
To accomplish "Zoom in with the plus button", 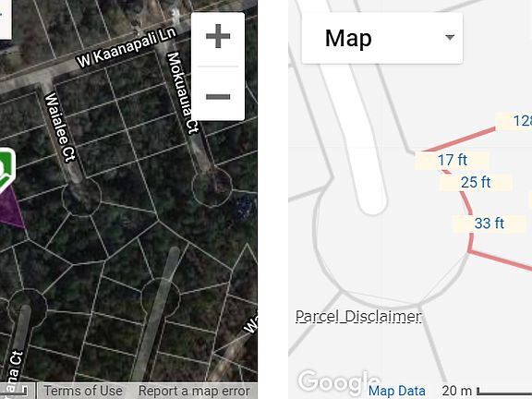I will 218,36.
